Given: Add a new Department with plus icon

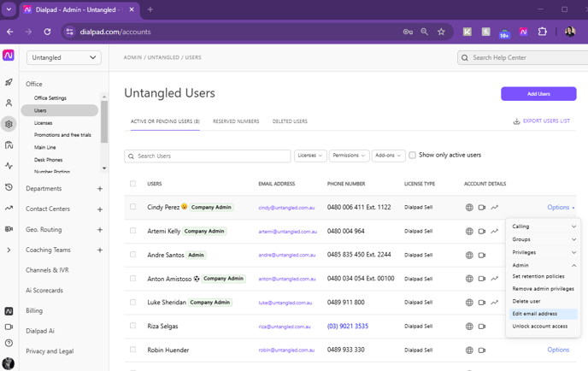Looking at the screenshot, I should point(100,189).
